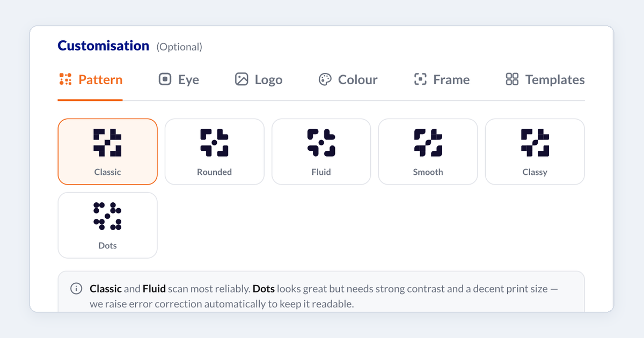This screenshot has width=644, height=338.
Task: Choose the Classy pattern style
Action: (x=535, y=152)
